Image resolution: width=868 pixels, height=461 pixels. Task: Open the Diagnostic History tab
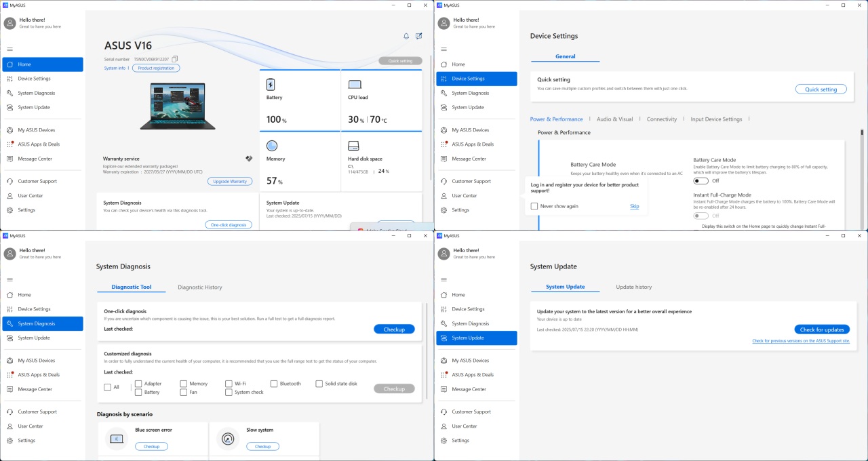(200, 287)
